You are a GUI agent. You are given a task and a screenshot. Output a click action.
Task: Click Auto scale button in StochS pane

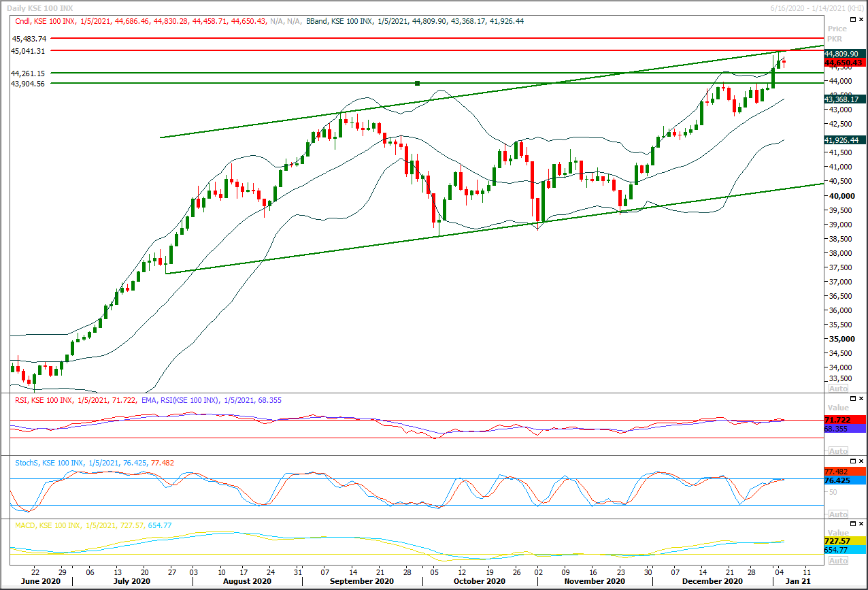click(x=838, y=514)
